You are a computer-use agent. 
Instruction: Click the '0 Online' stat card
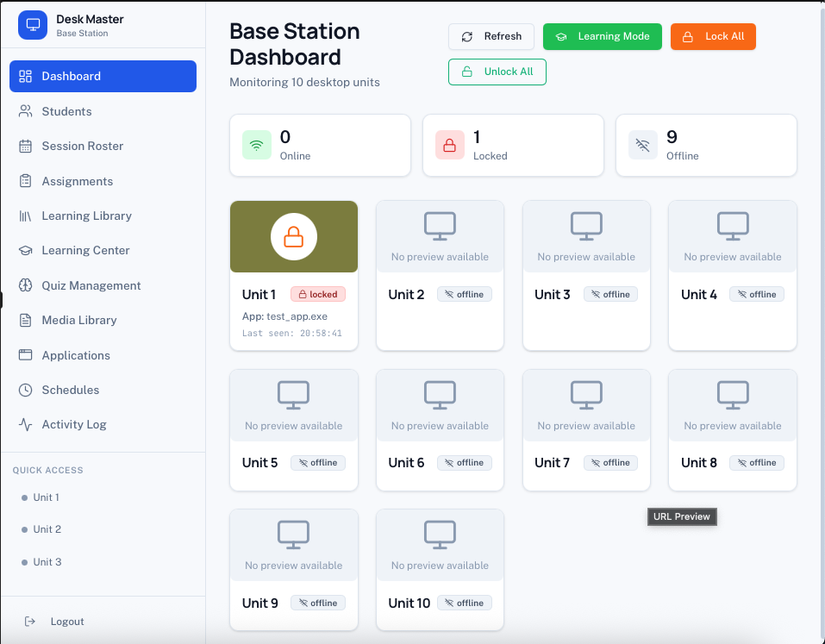point(321,145)
